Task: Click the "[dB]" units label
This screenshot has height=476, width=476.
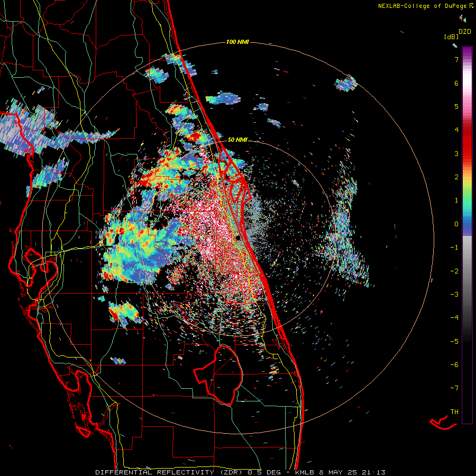Action: pos(452,36)
